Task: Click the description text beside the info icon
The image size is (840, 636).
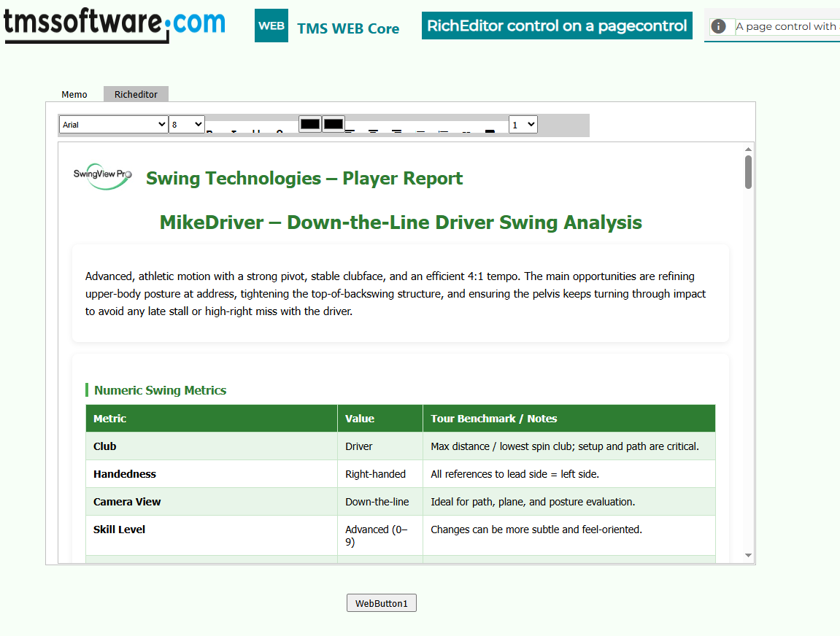Action: tap(787, 26)
